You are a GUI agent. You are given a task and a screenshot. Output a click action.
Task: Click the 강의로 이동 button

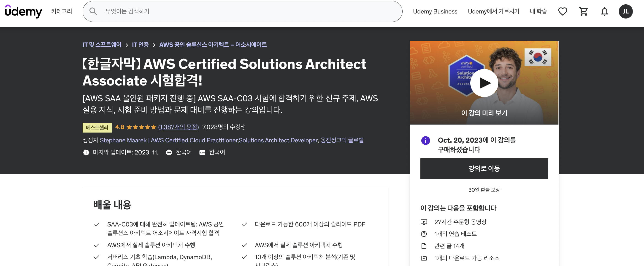[484, 169]
